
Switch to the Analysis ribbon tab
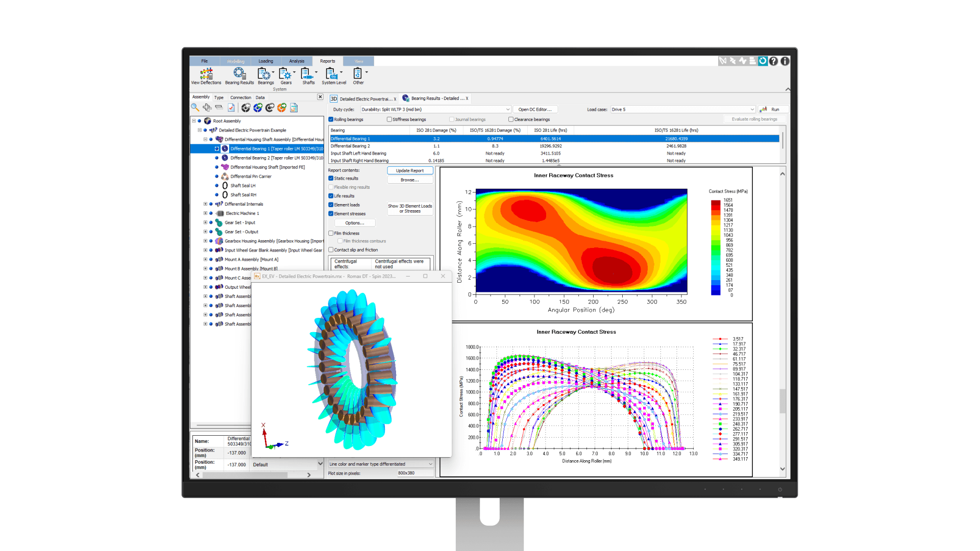(297, 61)
